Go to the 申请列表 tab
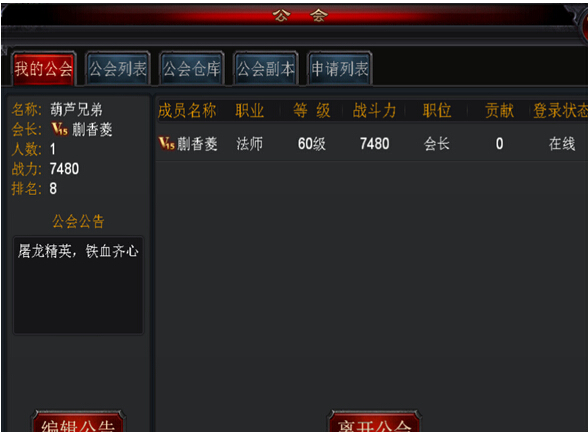The height and width of the screenshot is (432, 588). click(x=340, y=69)
